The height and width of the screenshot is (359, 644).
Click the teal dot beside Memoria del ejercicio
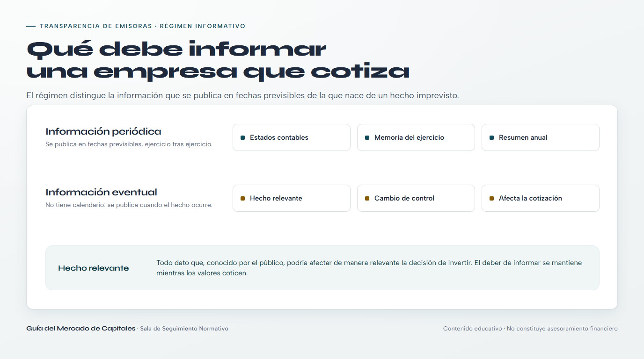(367, 137)
